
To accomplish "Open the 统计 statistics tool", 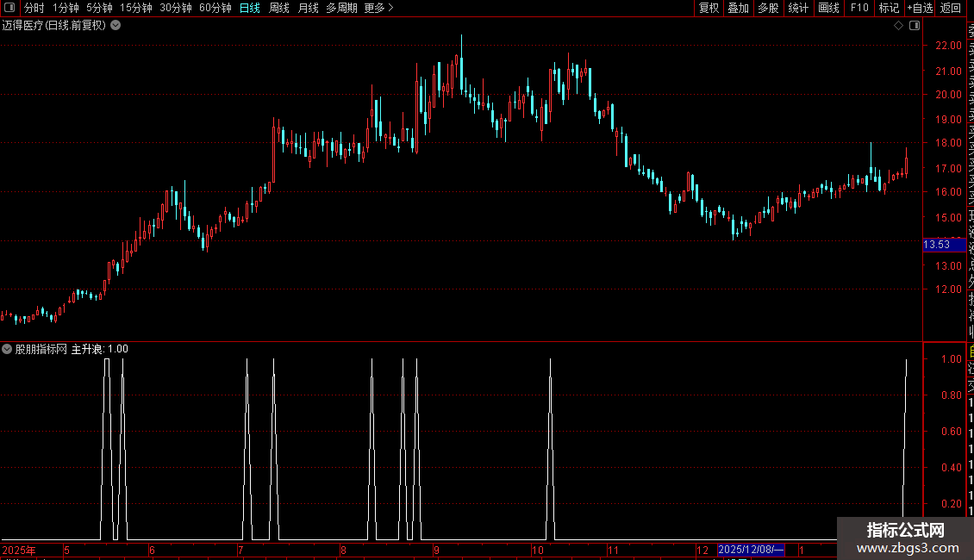I will tap(798, 8).
